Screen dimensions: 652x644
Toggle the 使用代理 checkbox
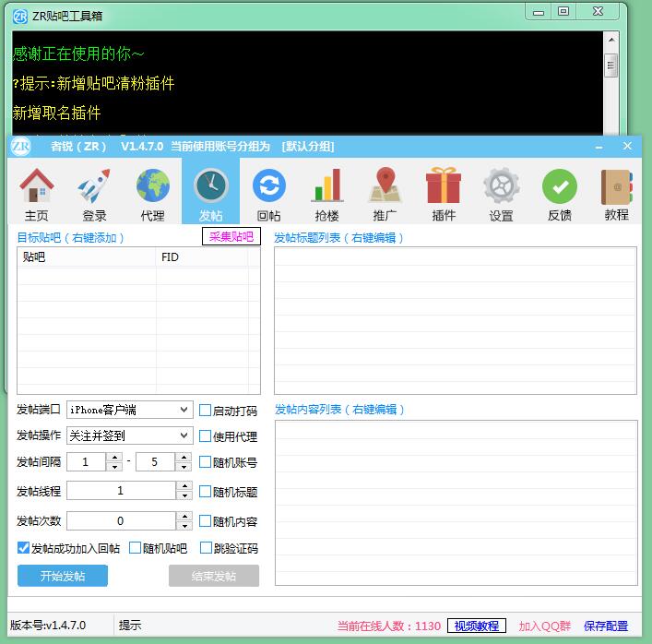[206, 436]
